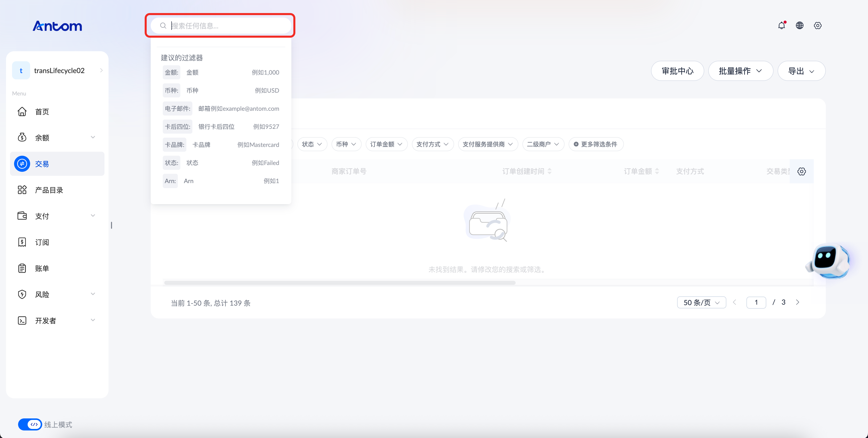Open the top-right settings gear icon

click(x=818, y=26)
